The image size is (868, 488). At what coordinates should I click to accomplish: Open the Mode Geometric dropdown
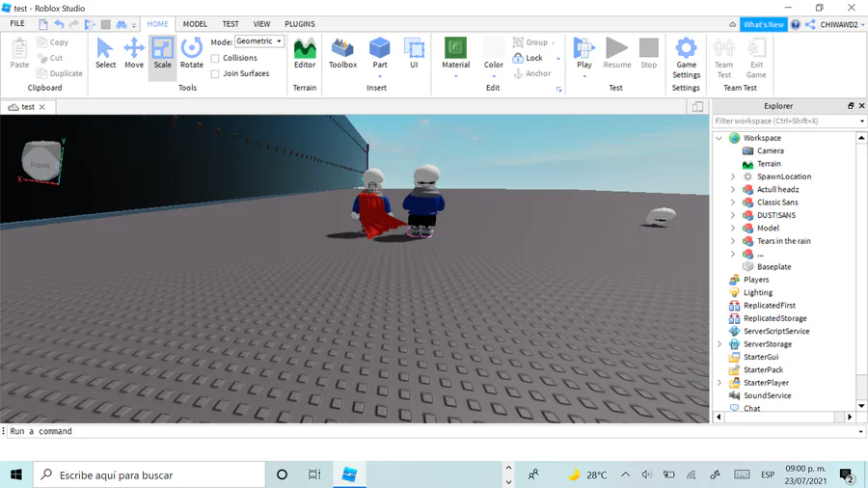pyautogui.click(x=259, y=41)
